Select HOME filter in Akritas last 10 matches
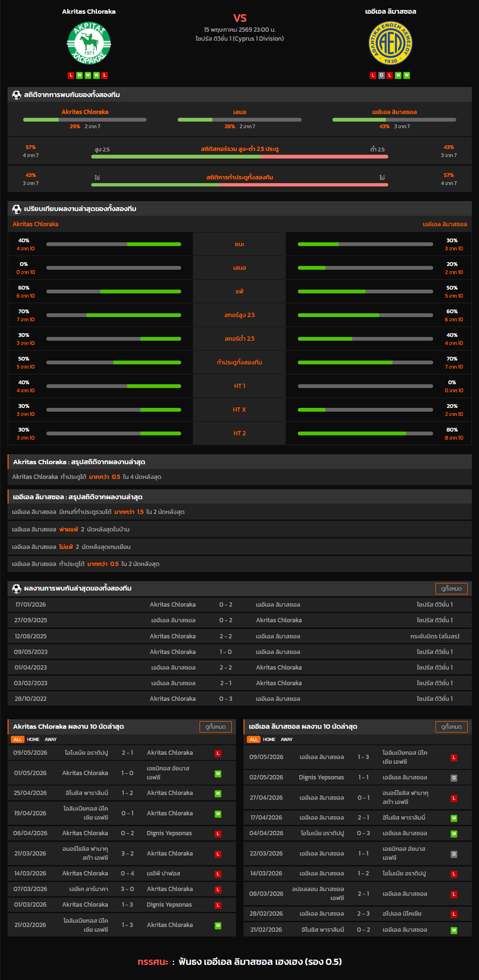479x980 pixels. (x=33, y=739)
